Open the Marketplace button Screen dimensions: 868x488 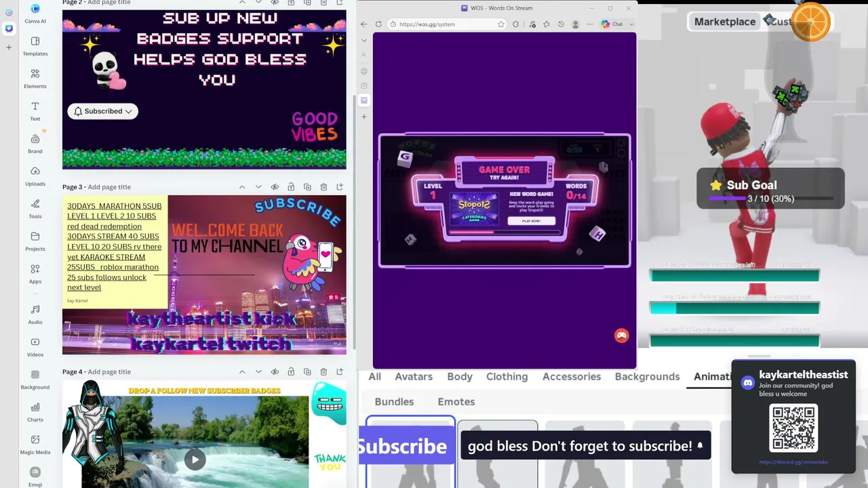tap(725, 22)
